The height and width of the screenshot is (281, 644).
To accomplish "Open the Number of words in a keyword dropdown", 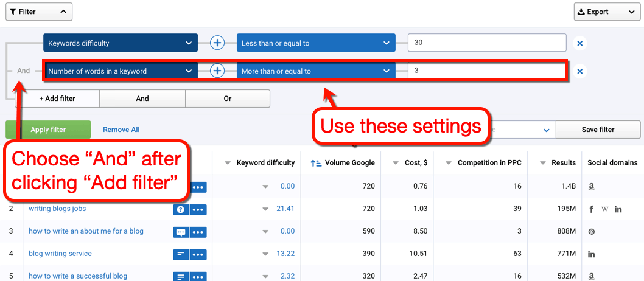I will click(x=121, y=71).
